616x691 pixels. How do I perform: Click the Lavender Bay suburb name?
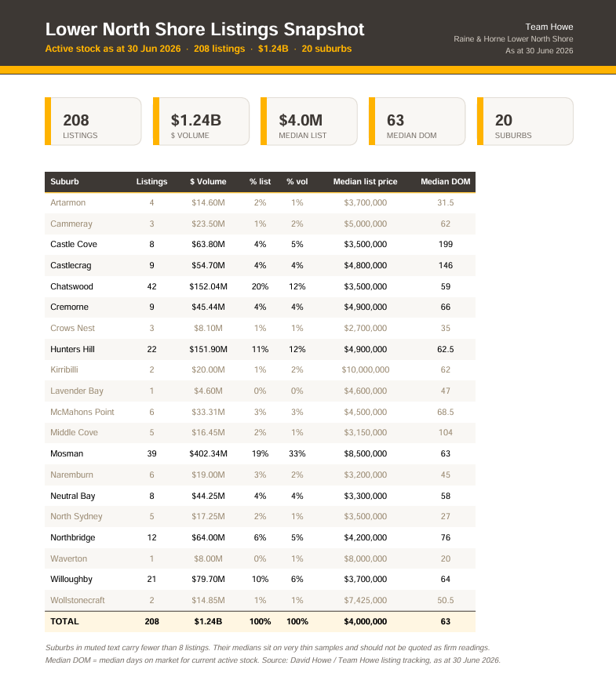(x=77, y=391)
